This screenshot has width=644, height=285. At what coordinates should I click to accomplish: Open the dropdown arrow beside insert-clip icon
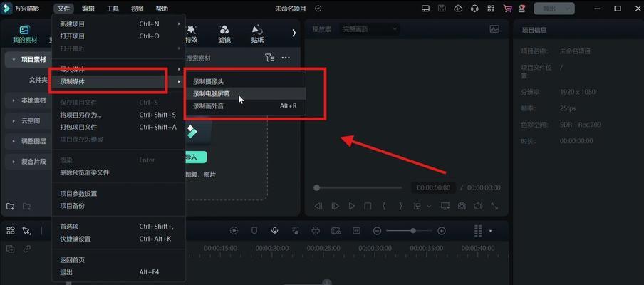pyautogui.click(x=429, y=206)
